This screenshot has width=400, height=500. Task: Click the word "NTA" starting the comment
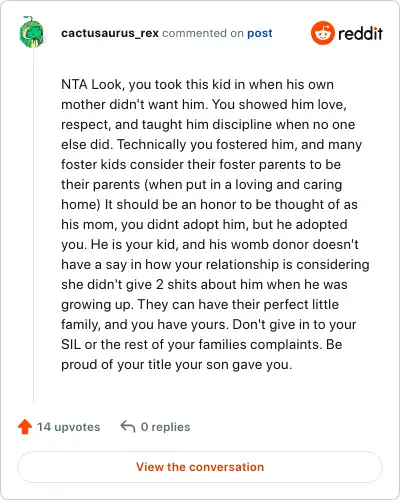pos(74,84)
